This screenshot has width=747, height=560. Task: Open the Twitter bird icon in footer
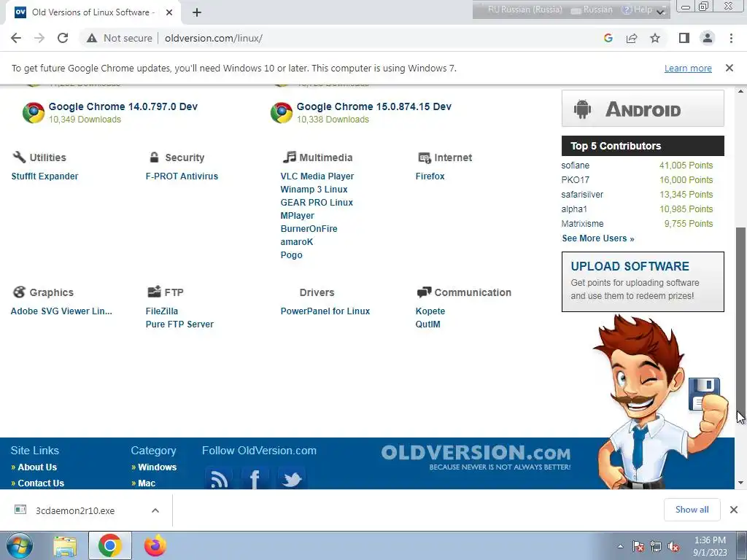pyautogui.click(x=292, y=478)
